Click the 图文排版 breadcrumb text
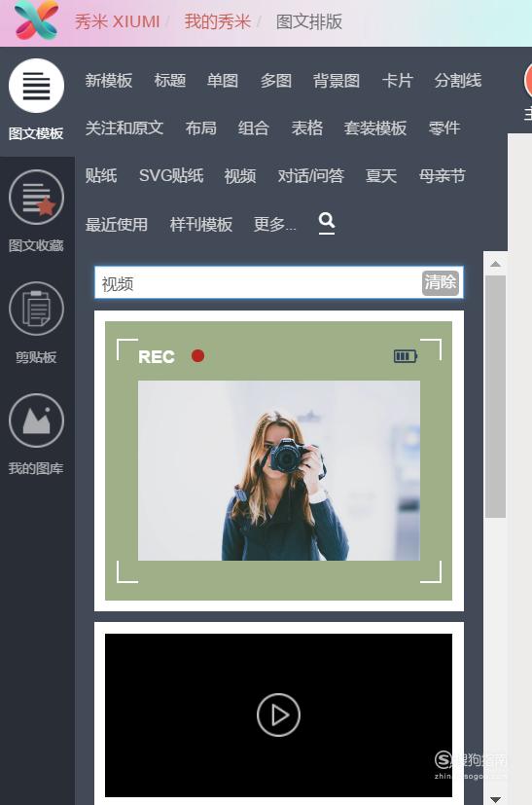The width and height of the screenshot is (532, 805). pyautogui.click(x=309, y=21)
